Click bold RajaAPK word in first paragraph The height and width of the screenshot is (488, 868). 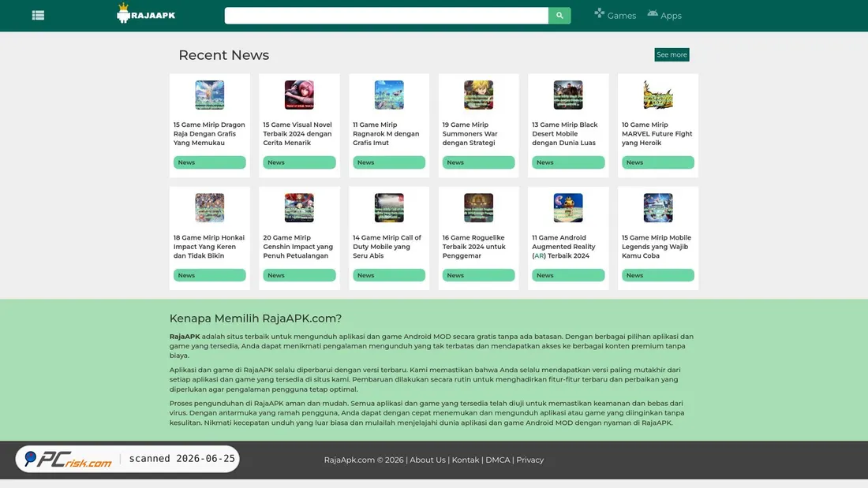185,337
